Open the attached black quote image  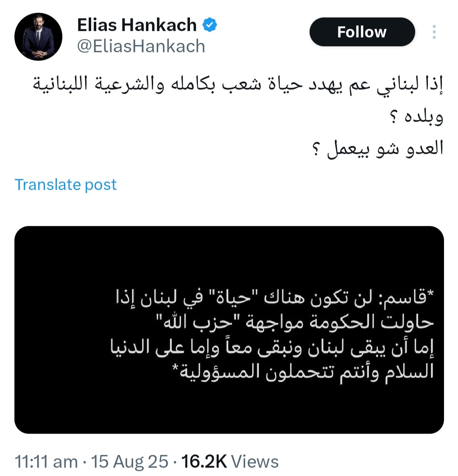click(x=229, y=330)
